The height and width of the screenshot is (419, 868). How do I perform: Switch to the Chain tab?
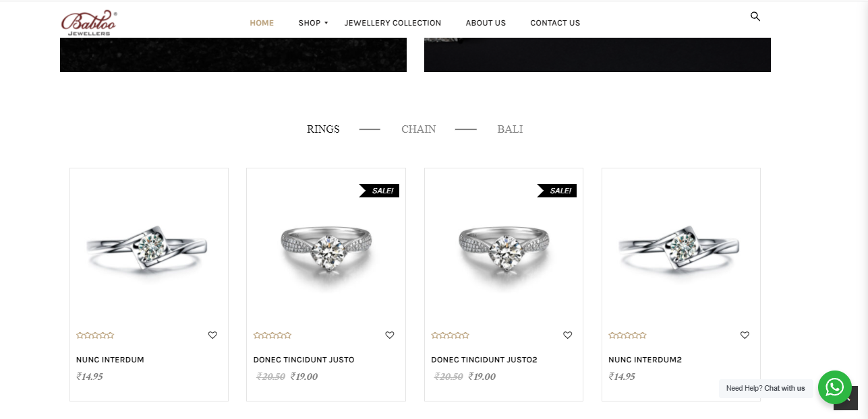pyautogui.click(x=419, y=129)
